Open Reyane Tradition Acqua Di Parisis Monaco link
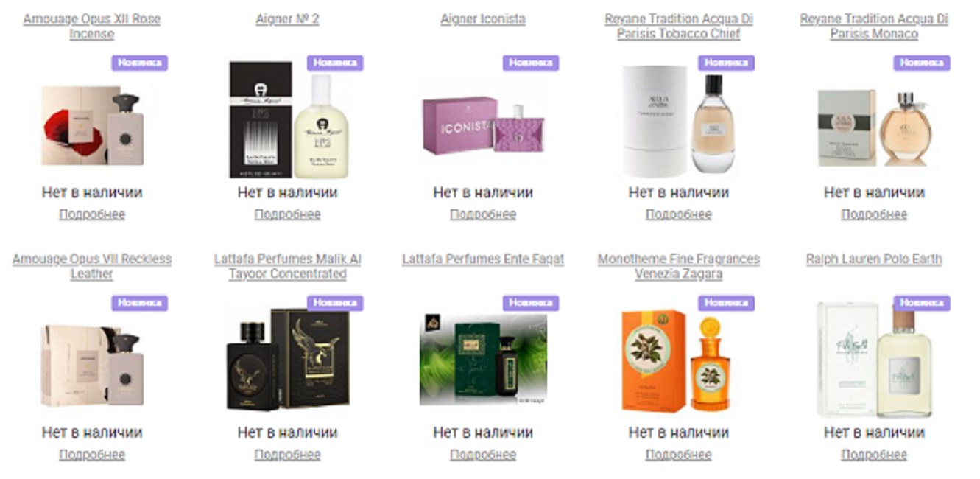980x479 pixels. (x=874, y=26)
